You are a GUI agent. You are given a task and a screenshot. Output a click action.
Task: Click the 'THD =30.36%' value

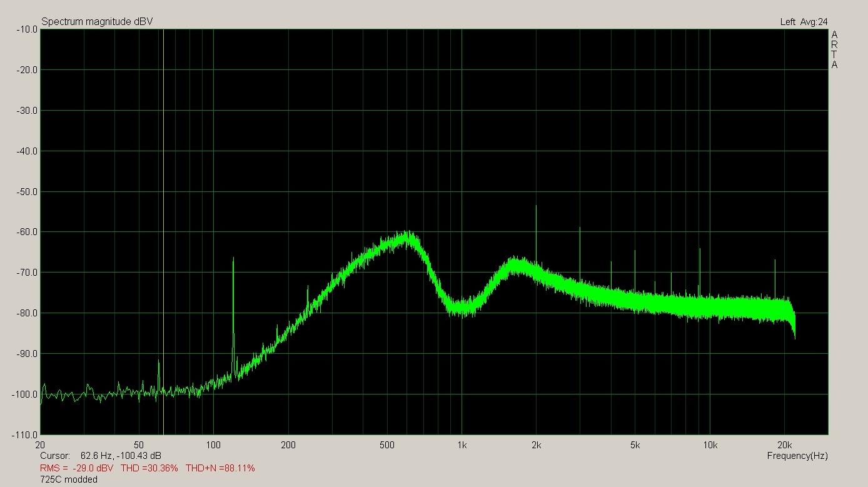tap(149, 468)
